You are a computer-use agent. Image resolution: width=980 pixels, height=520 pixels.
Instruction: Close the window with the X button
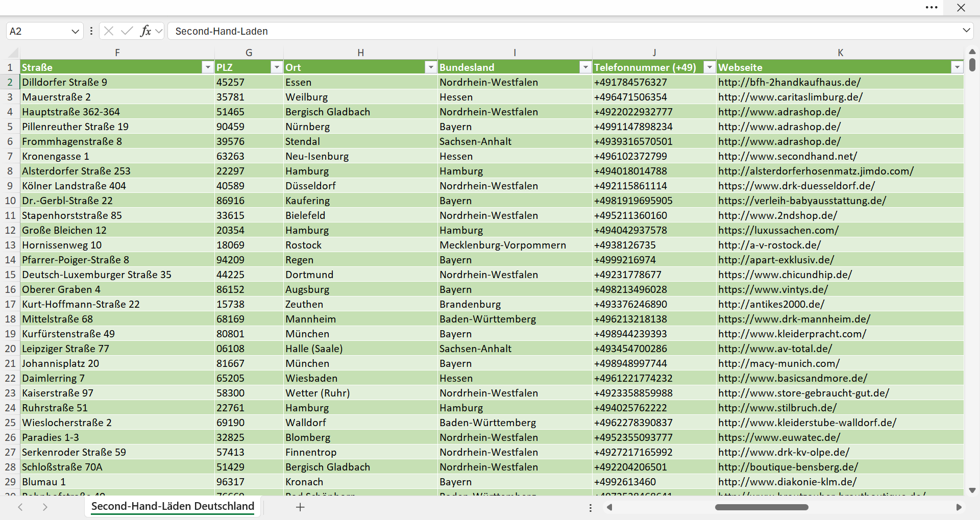(961, 8)
